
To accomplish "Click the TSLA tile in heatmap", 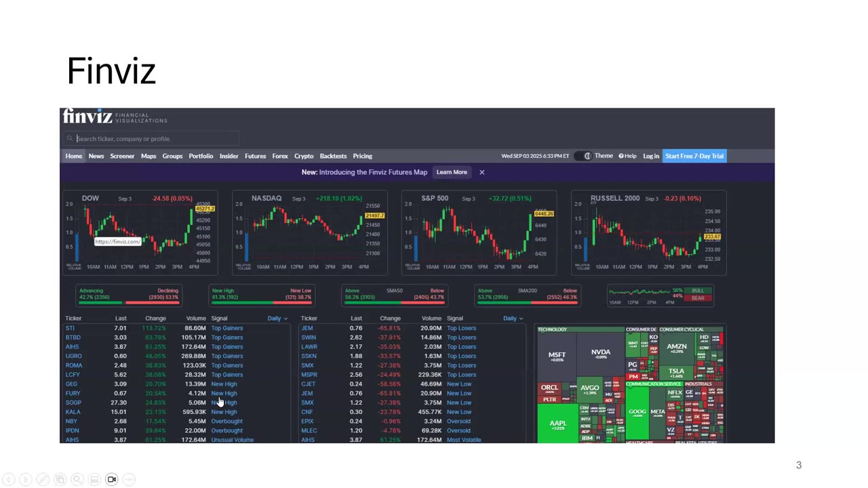I will [676, 373].
